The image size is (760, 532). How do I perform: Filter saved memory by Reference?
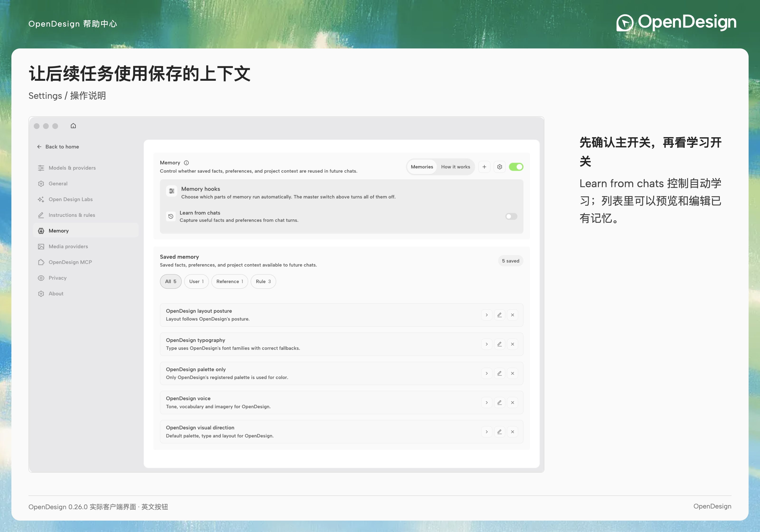(230, 281)
